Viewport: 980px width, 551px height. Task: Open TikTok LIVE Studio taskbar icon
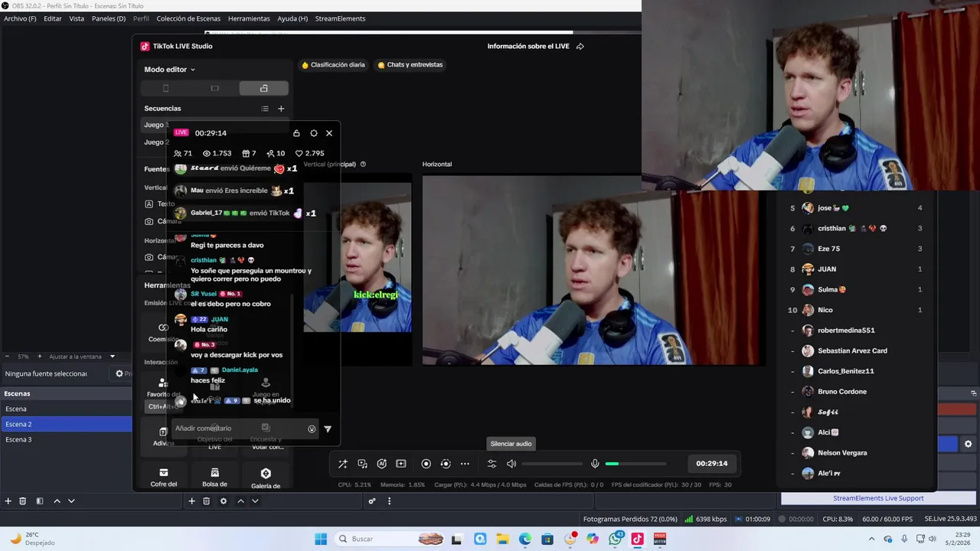point(637,539)
